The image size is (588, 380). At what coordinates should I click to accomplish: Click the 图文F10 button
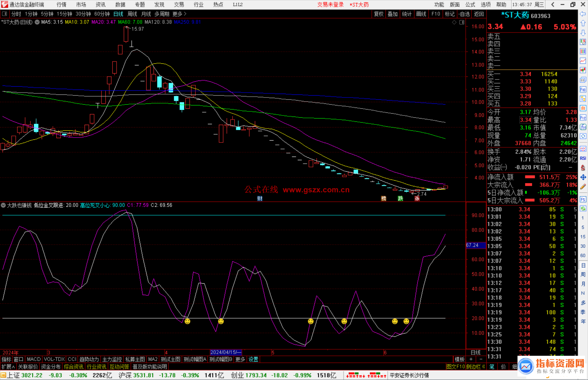pos(456,367)
